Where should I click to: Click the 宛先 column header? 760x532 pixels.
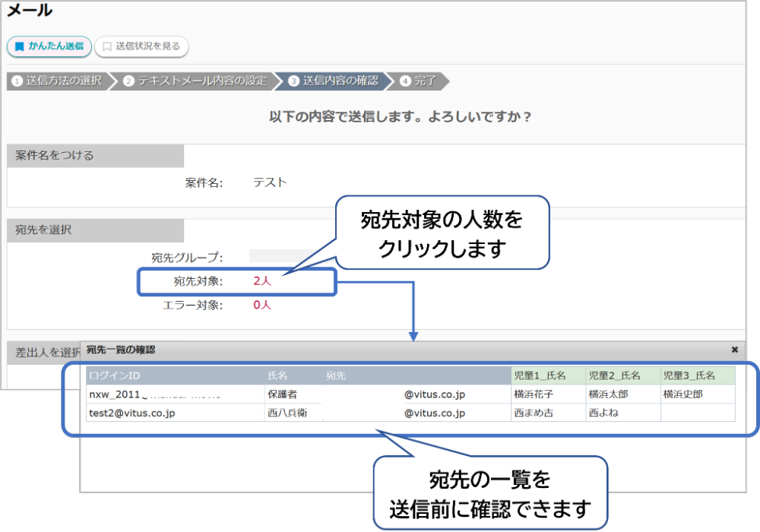click(336, 375)
